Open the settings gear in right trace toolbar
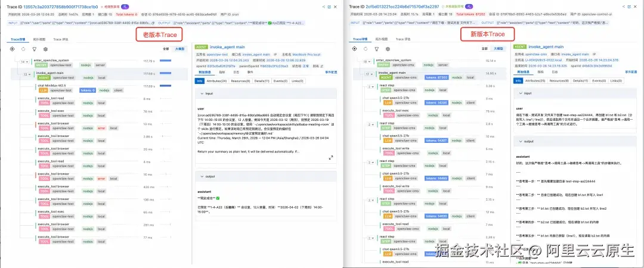This screenshot has height=268, width=644. tap(388, 49)
